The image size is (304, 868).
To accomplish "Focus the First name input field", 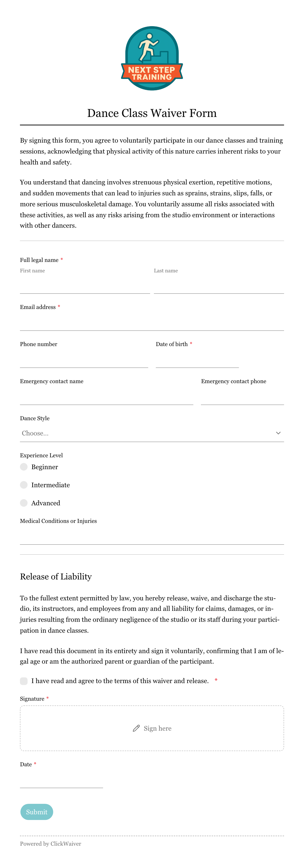I will (85, 285).
